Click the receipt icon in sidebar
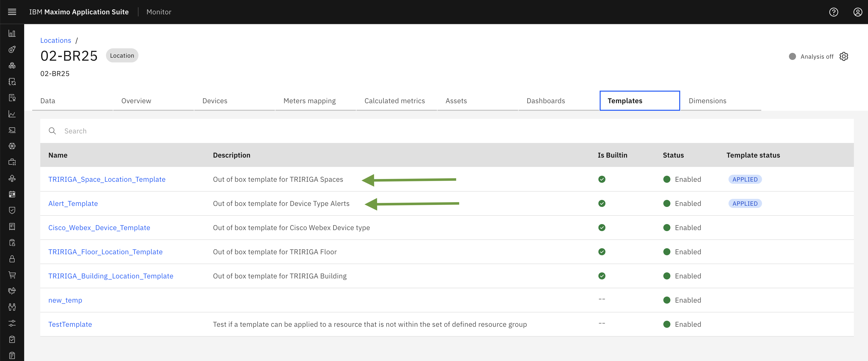This screenshot has height=361, width=868. pyautogui.click(x=12, y=227)
